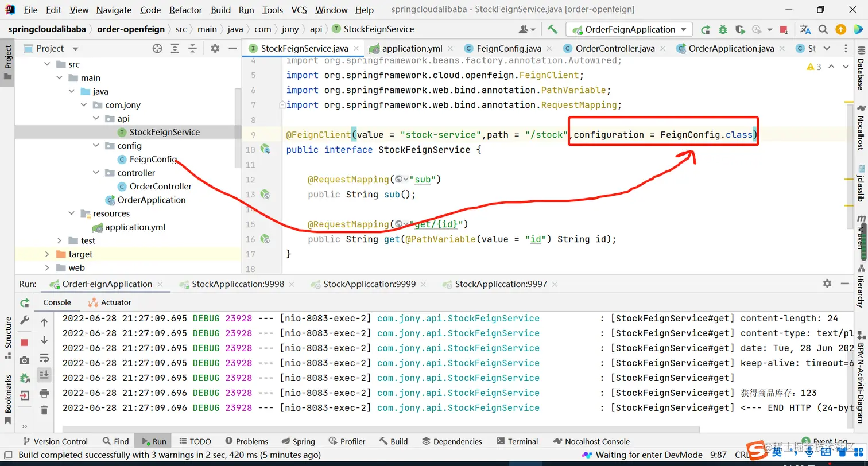Click gutter icon on line 16
868x466 pixels.
(x=265, y=239)
